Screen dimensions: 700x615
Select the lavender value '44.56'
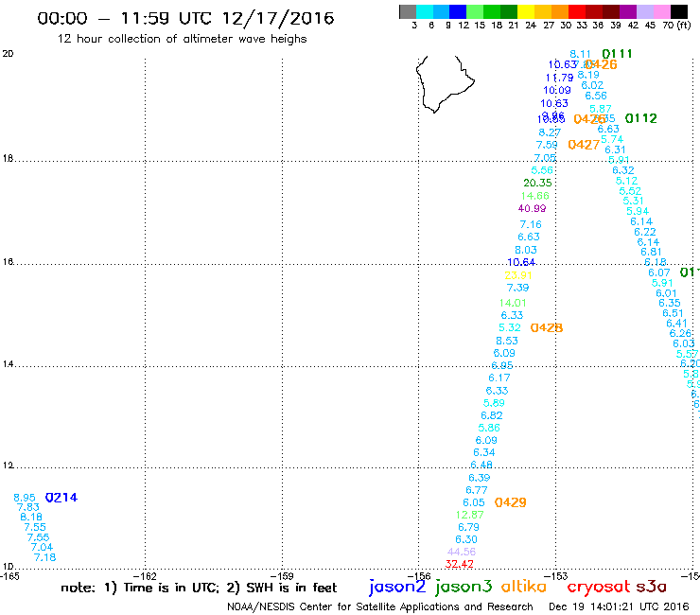[x=462, y=552]
